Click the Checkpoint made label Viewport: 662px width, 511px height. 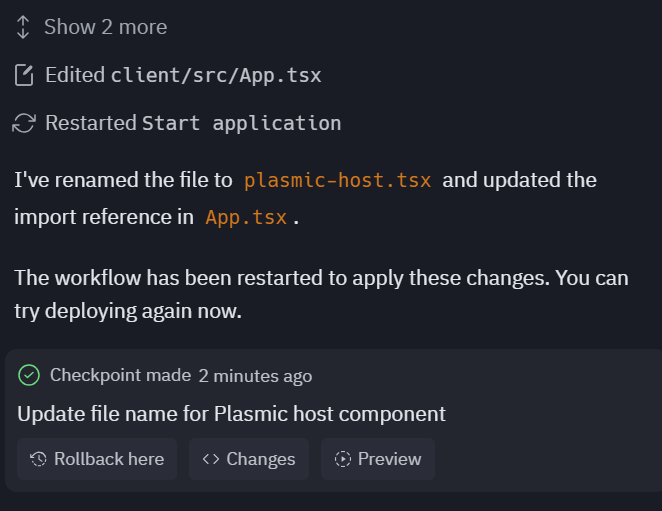[x=120, y=376]
